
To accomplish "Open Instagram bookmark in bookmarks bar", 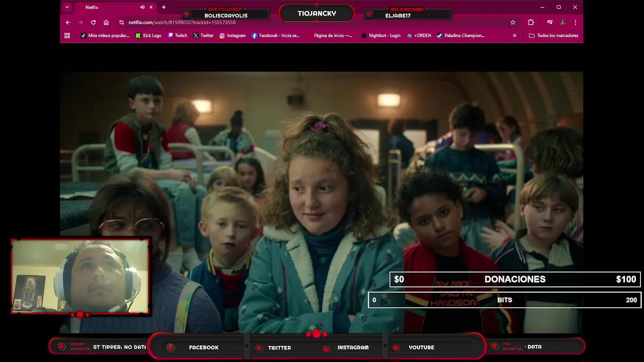I will pyautogui.click(x=232, y=35).
